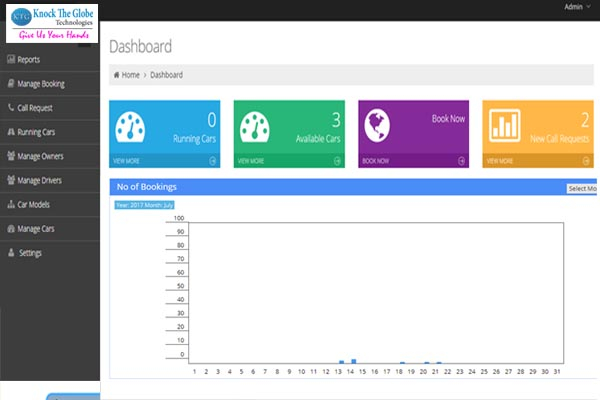Image resolution: width=600 pixels, height=400 pixels.
Task: Click the Running Cars count 0
Action: 212,120
